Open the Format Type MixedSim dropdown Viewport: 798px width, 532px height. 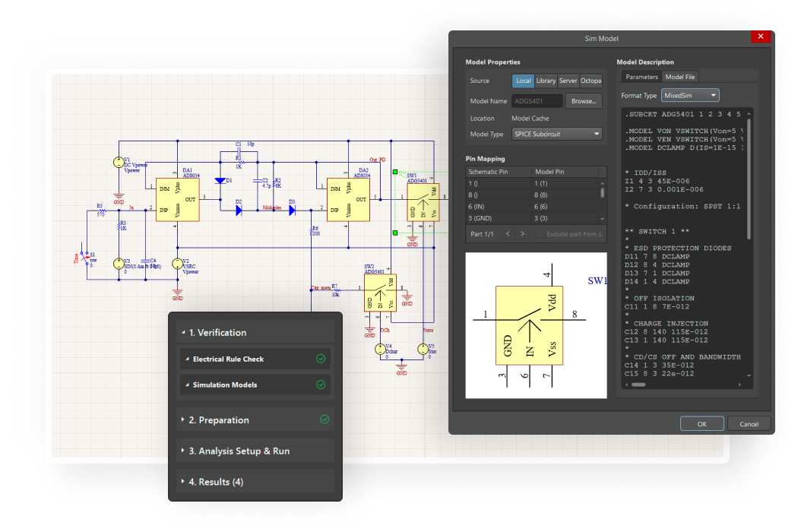tap(689, 95)
